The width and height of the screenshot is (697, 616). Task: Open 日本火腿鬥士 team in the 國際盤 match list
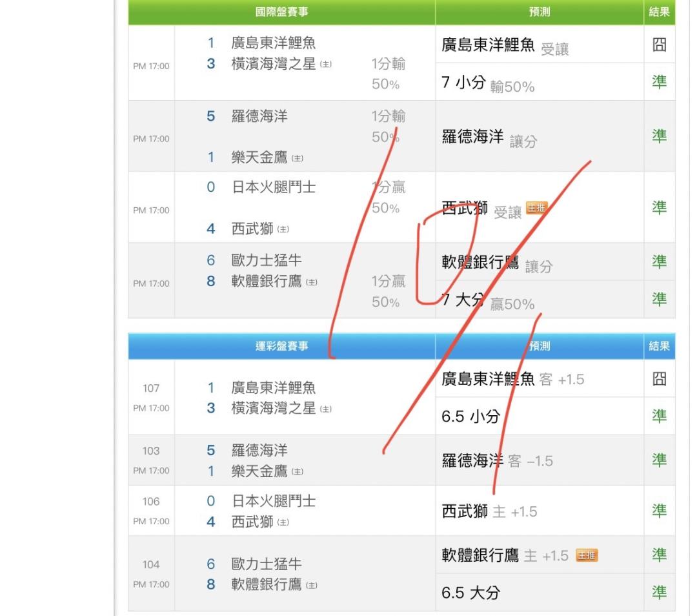click(274, 187)
